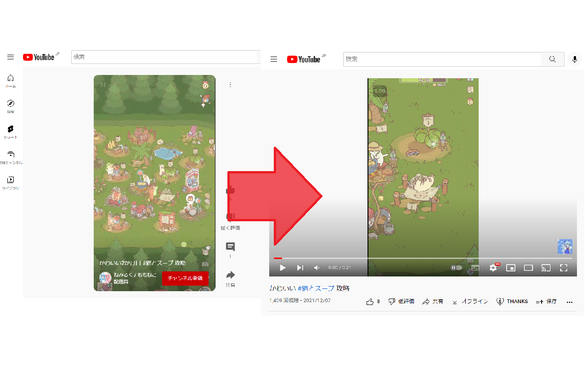
Task: Mute the video with the volume icon
Action: click(316, 267)
